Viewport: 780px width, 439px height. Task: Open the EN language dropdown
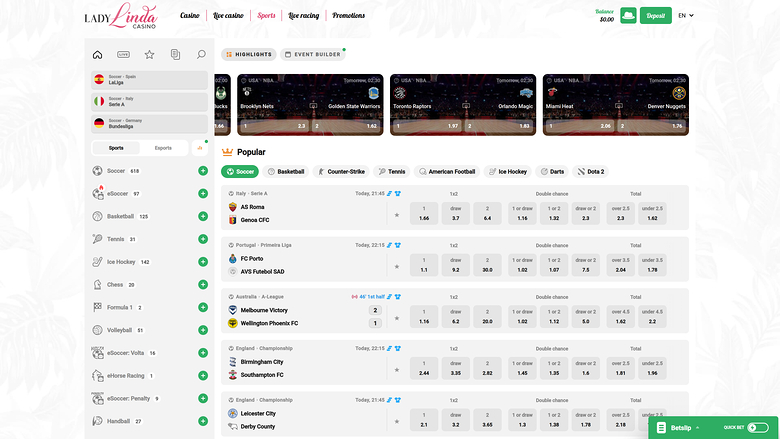point(685,16)
